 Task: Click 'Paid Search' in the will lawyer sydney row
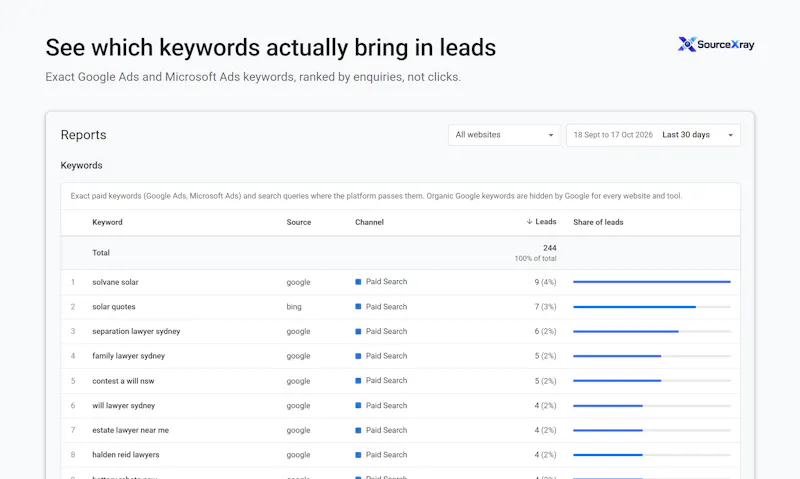pos(386,406)
